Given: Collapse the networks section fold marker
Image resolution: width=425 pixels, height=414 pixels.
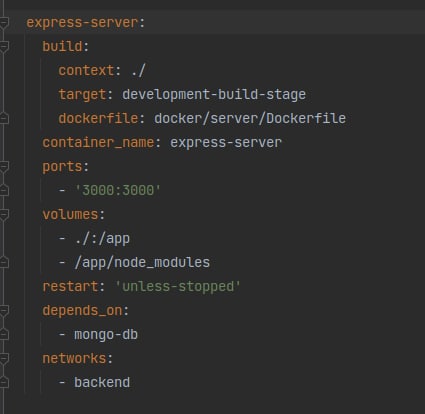Looking at the screenshot, I should pos(4,358).
